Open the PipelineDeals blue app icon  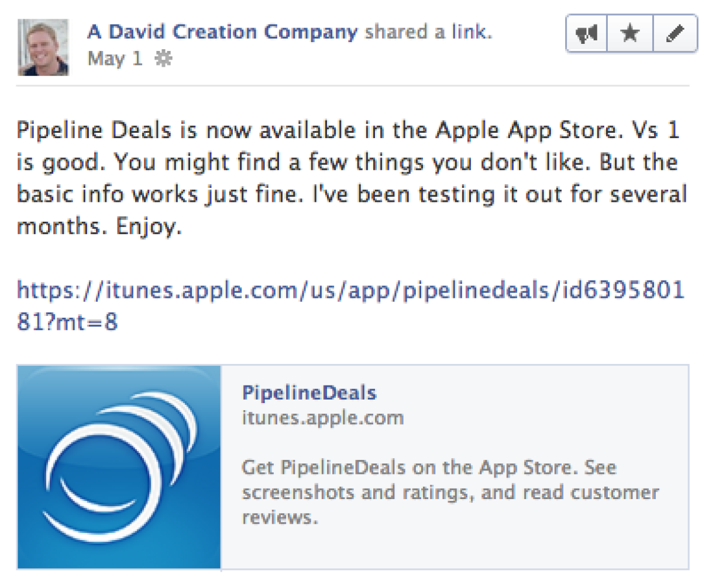coord(119,467)
